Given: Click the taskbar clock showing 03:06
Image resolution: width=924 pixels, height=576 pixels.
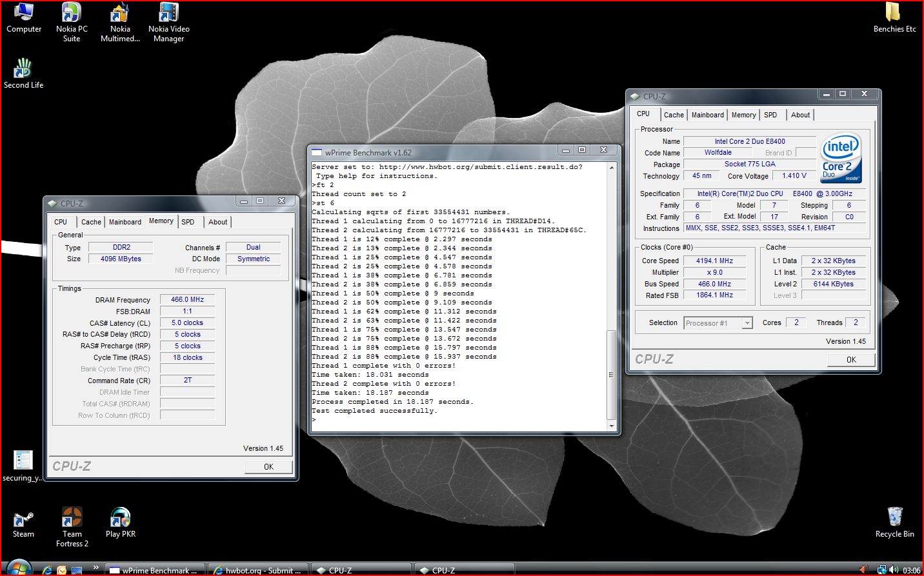Looking at the screenshot, I should tap(912, 570).
